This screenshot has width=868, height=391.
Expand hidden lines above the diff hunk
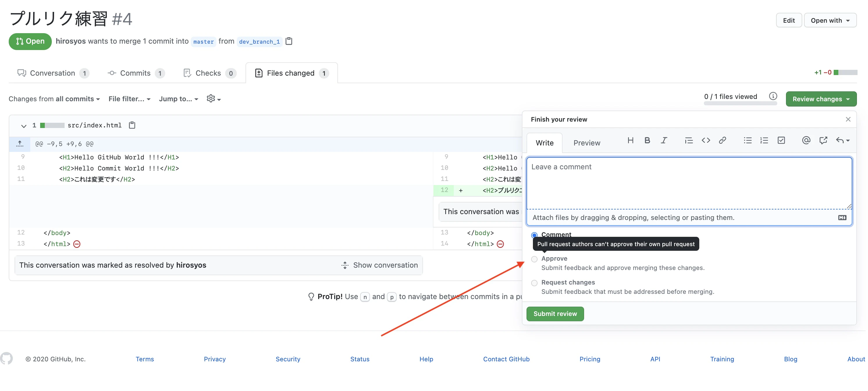tap(20, 144)
